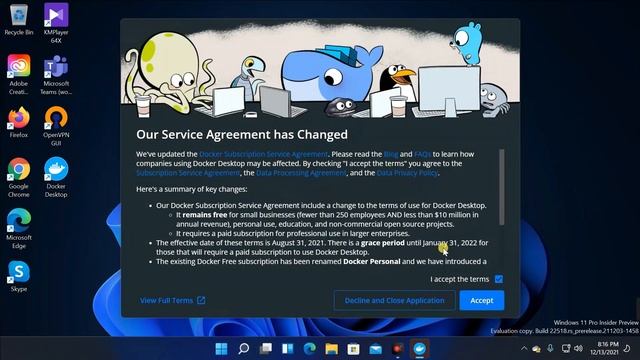This screenshot has height=360, width=640.
Task: Open the Data Privacy Policy link
Action: point(407,173)
